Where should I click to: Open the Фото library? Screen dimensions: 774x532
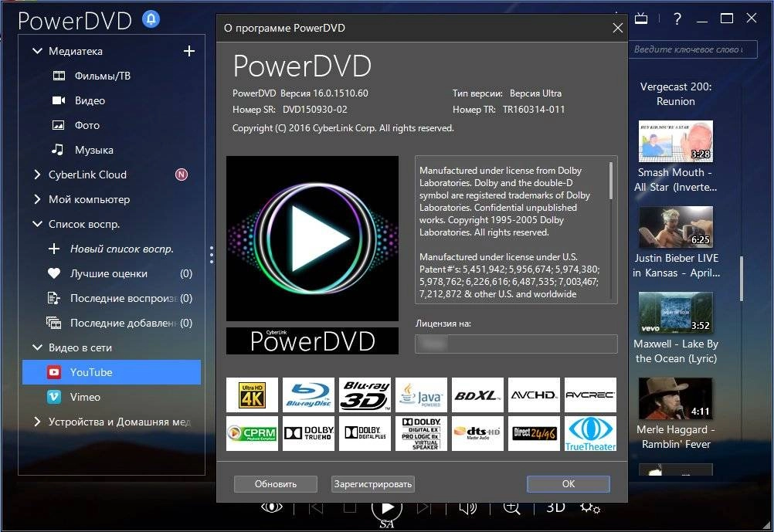click(87, 125)
